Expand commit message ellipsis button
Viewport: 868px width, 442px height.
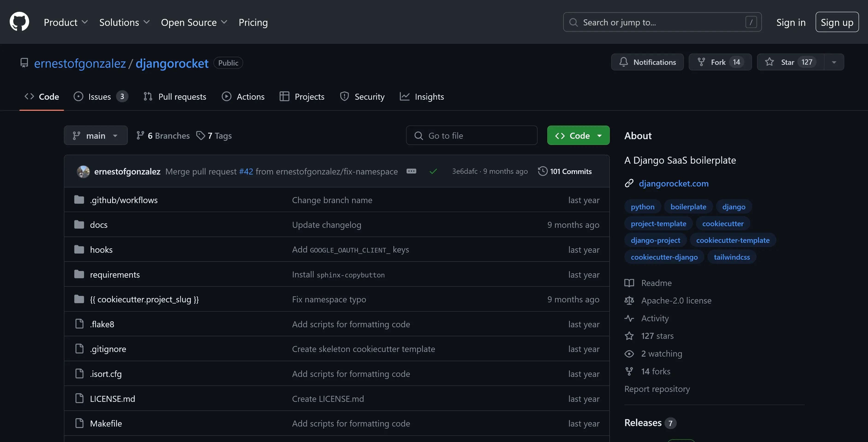411,171
